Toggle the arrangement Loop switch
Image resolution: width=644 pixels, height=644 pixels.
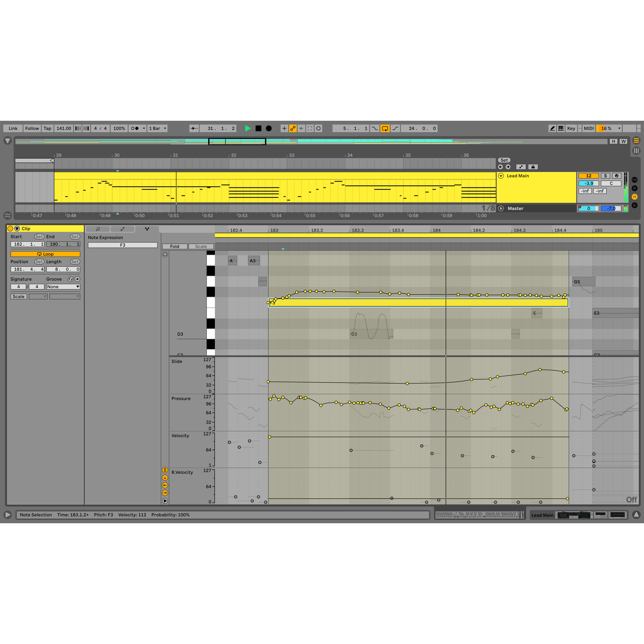click(x=385, y=128)
